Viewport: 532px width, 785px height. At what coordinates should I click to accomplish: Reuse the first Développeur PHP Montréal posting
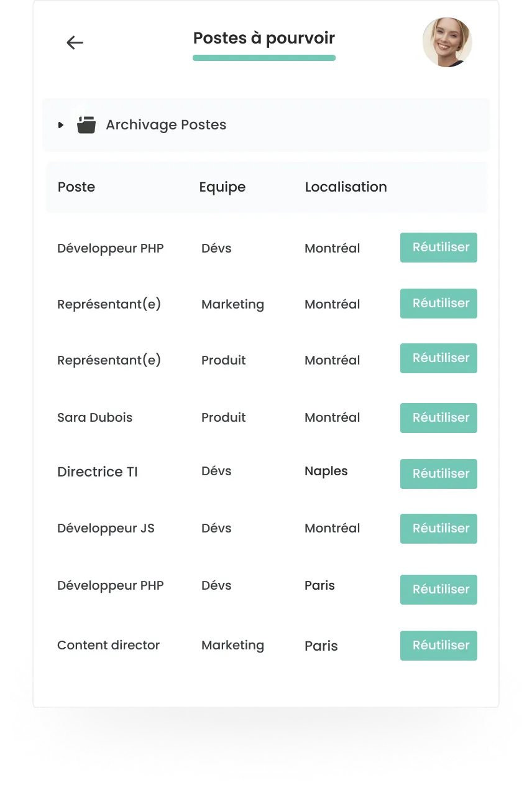[x=438, y=248]
